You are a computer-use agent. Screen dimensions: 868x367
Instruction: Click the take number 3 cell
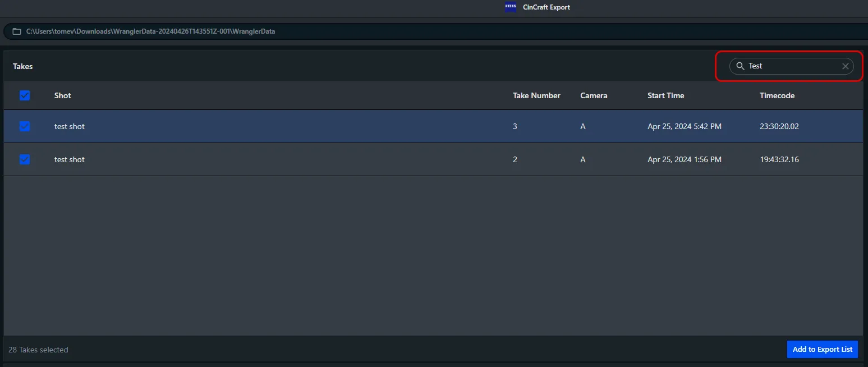tap(515, 126)
